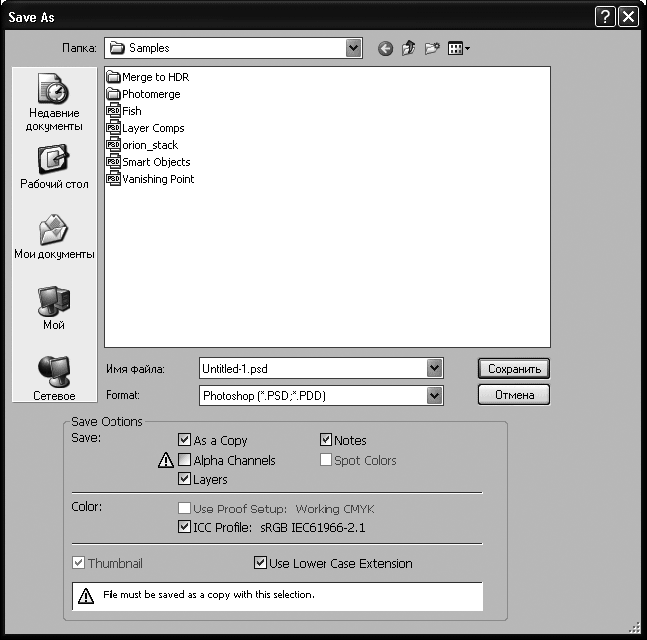Viewport: 647px width, 640px height.
Task: Select the Layer Comps PSD file
Action: [145, 128]
